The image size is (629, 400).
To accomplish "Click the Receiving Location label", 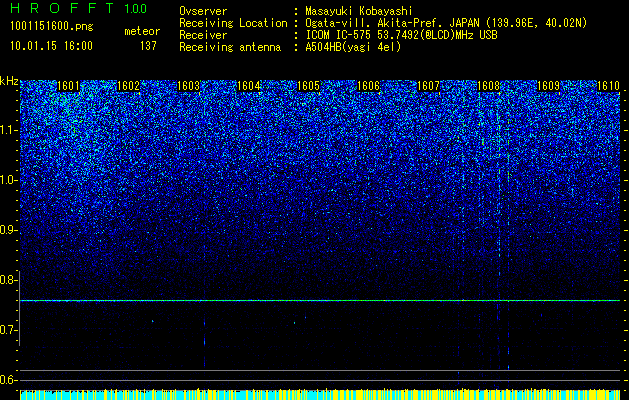I will click(233, 23).
